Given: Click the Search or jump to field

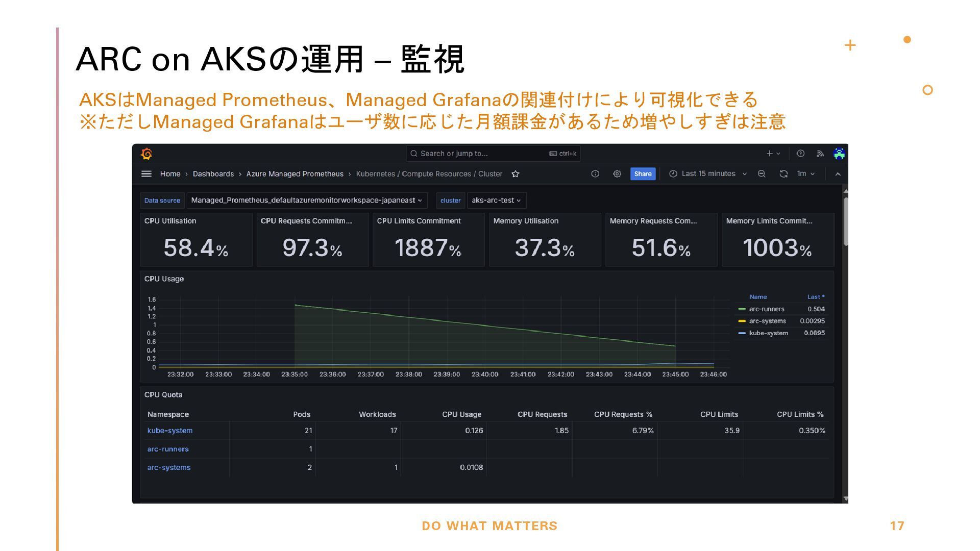Looking at the screenshot, I should click(493, 154).
